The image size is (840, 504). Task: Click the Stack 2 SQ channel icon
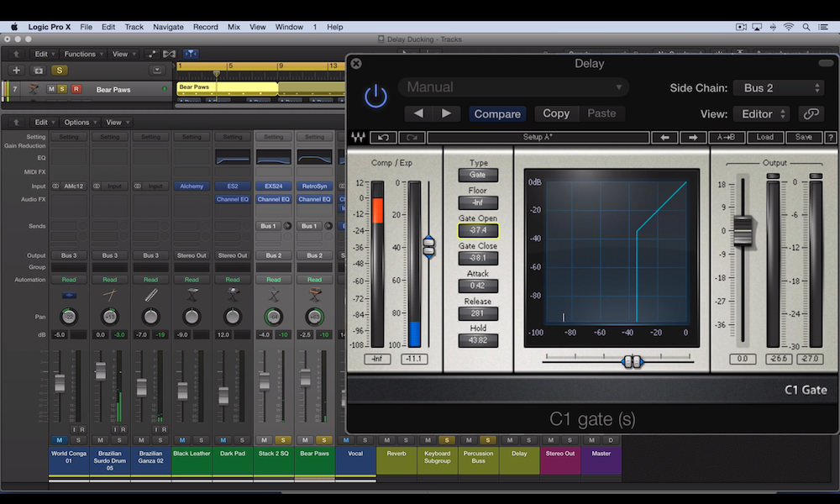click(x=274, y=295)
